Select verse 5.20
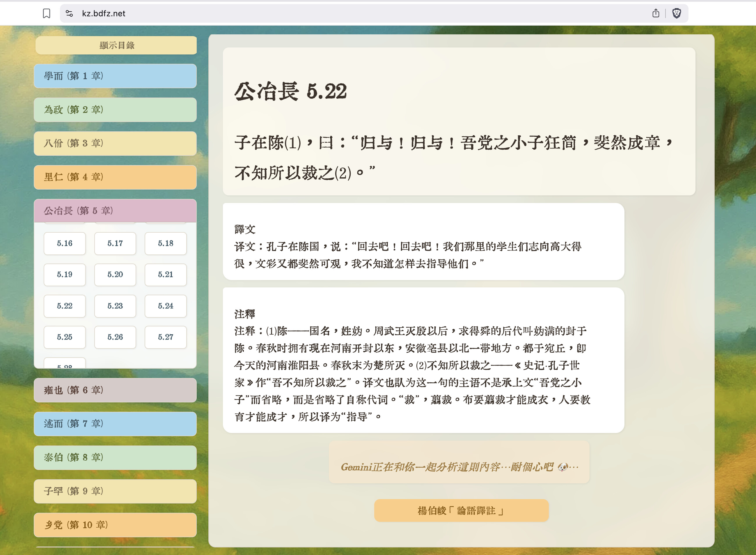 (115, 275)
